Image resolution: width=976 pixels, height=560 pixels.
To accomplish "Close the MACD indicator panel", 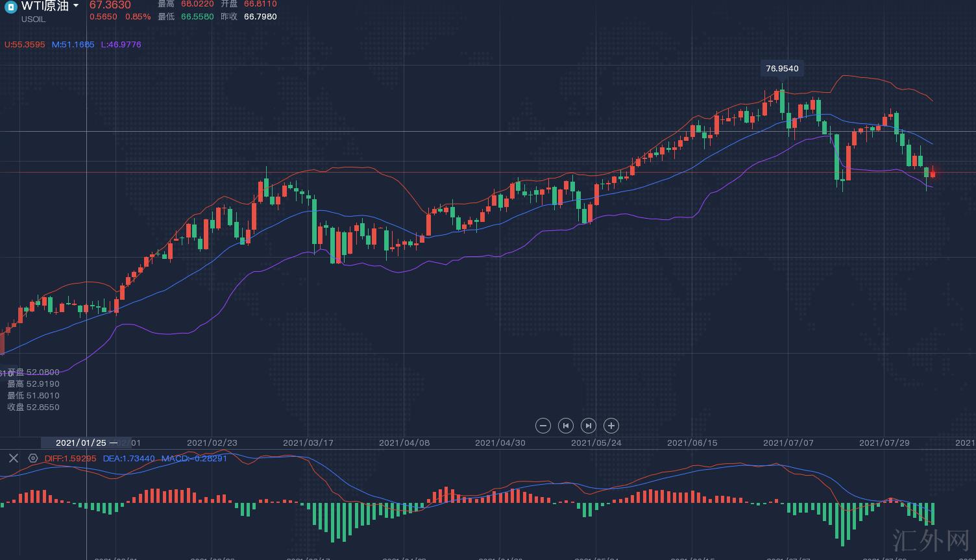I will click(13, 458).
